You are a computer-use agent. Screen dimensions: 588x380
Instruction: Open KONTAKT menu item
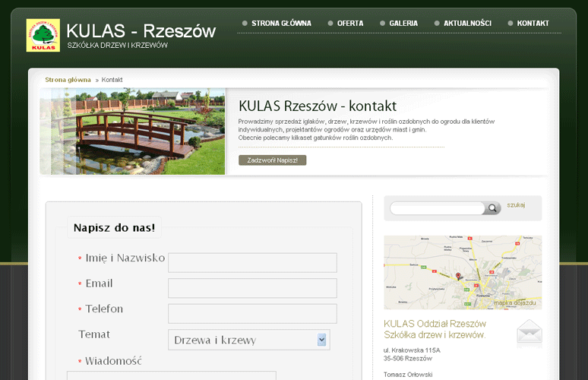[533, 24]
